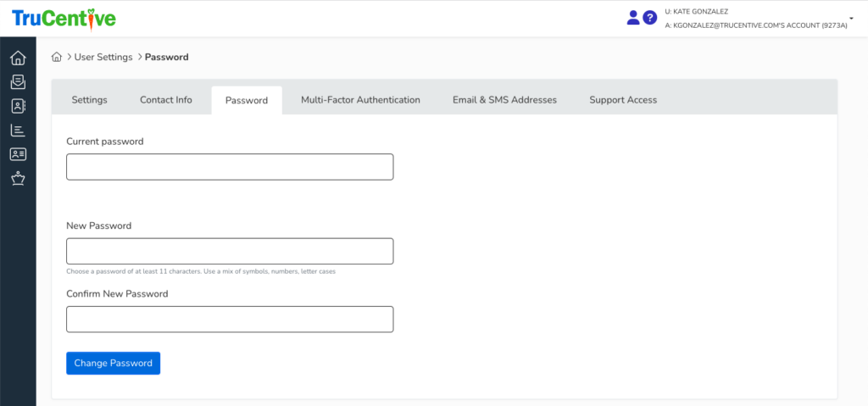Open the reports chart icon in sidebar

[18, 131]
